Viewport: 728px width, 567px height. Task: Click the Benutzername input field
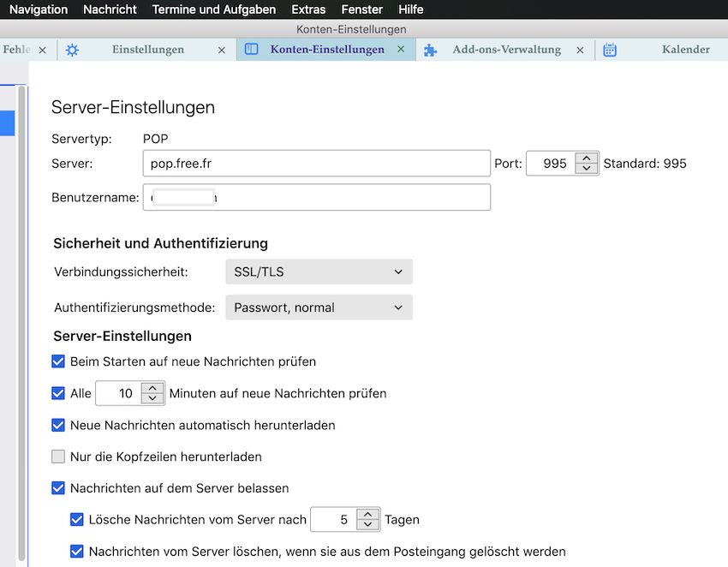pyautogui.click(x=317, y=197)
